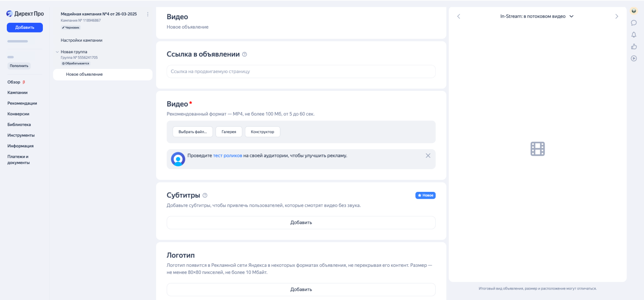This screenshot has width=644, height=300.
Task: Open the Информация section
Action: 20,146
